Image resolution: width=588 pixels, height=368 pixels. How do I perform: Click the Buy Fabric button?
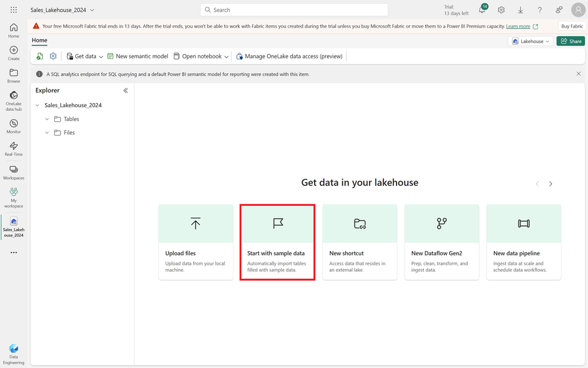click(x=572, y=27)
